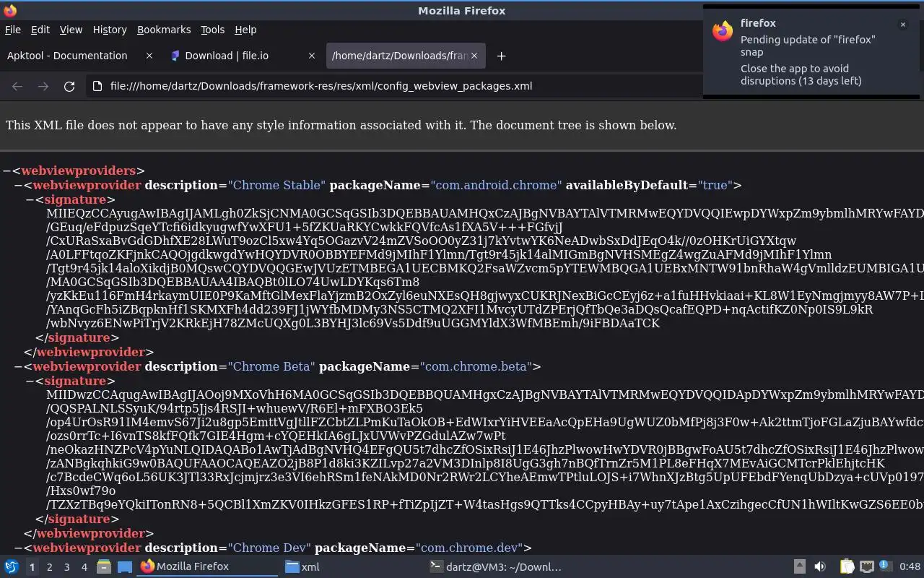Open a new tab with plus button
The height and width of the screenshot is (578, 924).
pos(501,56)
